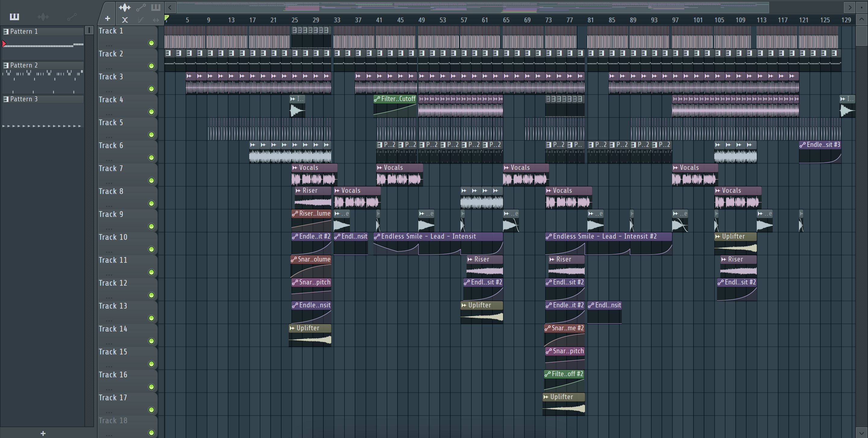This screenshot has height=438, width=868.
Task: Select the Track 15 Snar..pitch automation clip
Action: coord(565,358)
